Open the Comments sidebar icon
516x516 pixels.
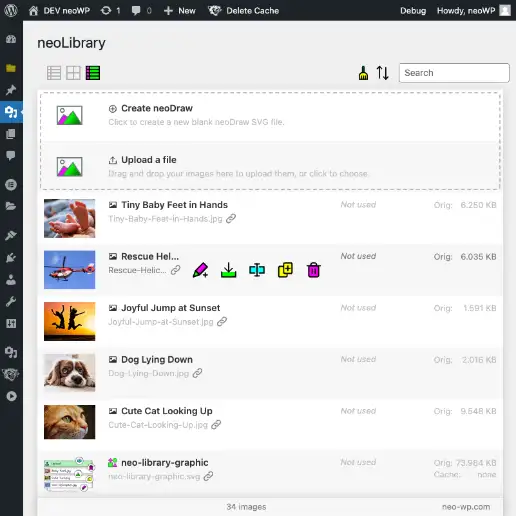coord(11,156)
